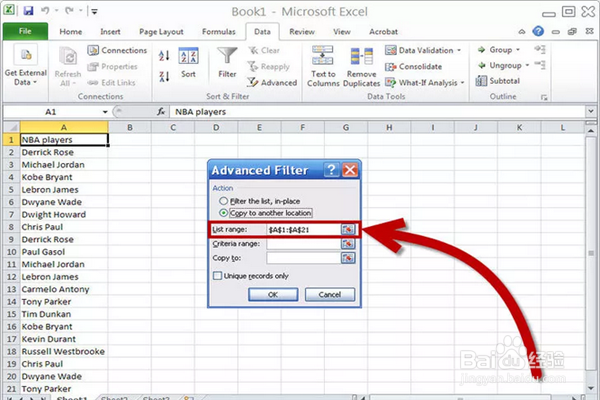This screenshot has width=600, height=400.
Task: Click Reapply filter
Action: click(x=269, y=66)
